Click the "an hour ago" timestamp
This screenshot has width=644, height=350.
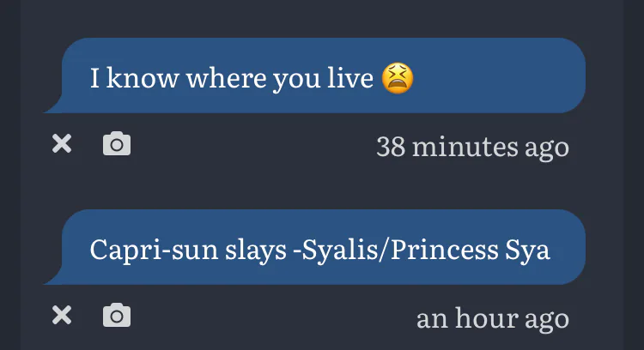click(x=492, y=318)
